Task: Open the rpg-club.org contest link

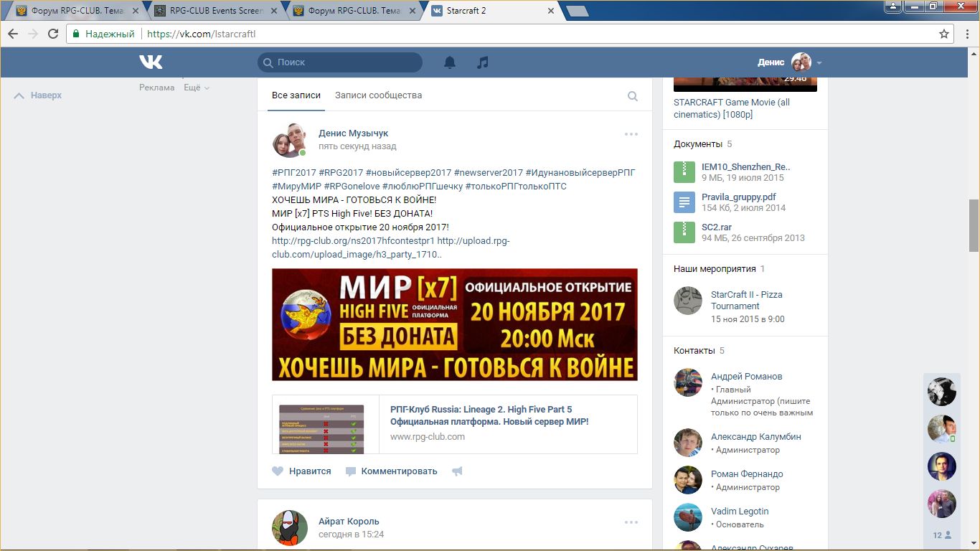Action: (x=353, y=241)
